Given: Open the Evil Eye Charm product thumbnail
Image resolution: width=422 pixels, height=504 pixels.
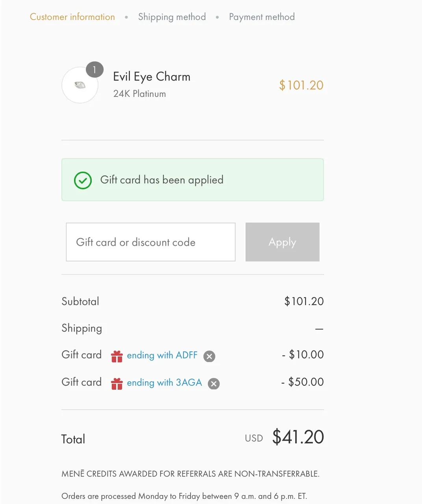Looking at the screenshot, I should pos(80,85).
